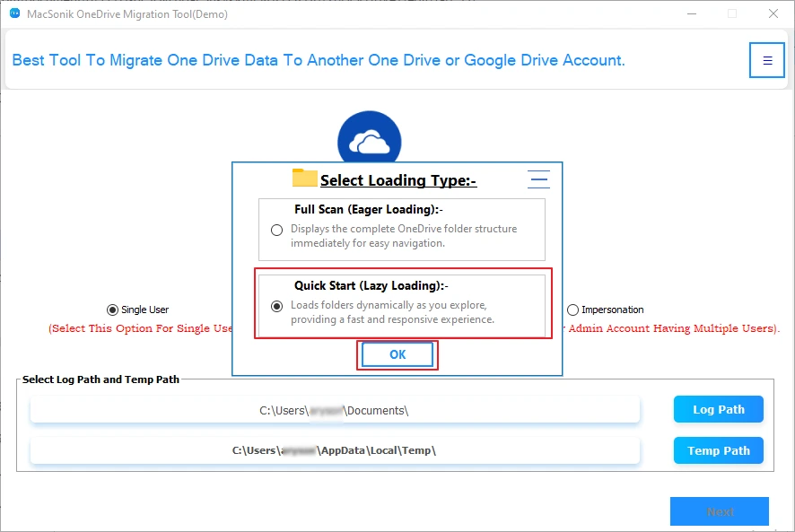Click the 'Best Tool To Migrate' headline text
Viewport: 795px width, 532px height.
coord(319,60)
